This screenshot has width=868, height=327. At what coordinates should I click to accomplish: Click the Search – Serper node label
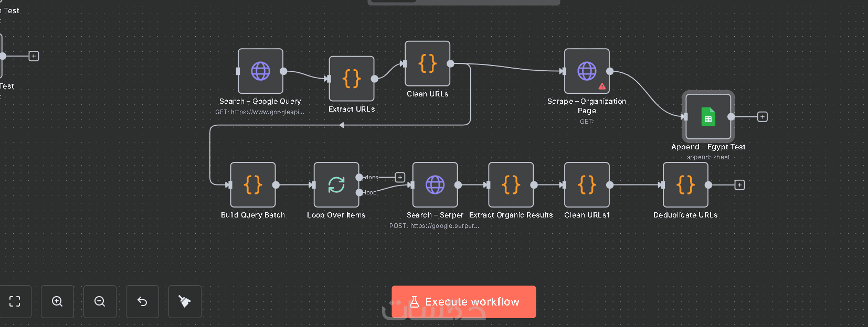[x=435, y=215]
